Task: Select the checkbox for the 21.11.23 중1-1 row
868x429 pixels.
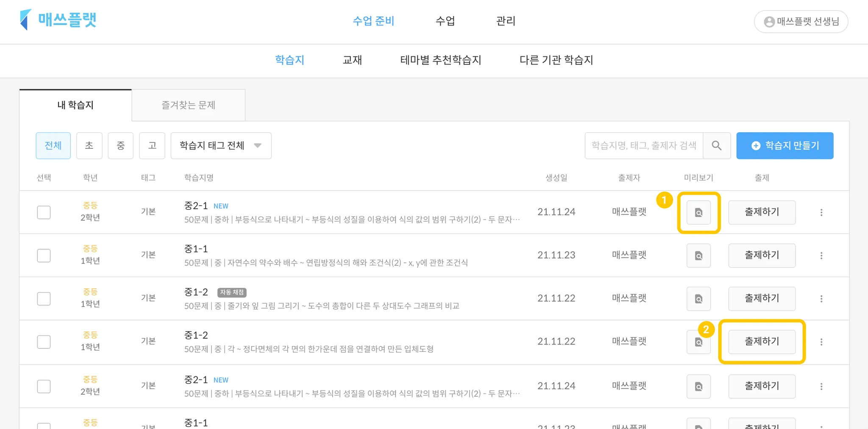Action: [44, 256]
